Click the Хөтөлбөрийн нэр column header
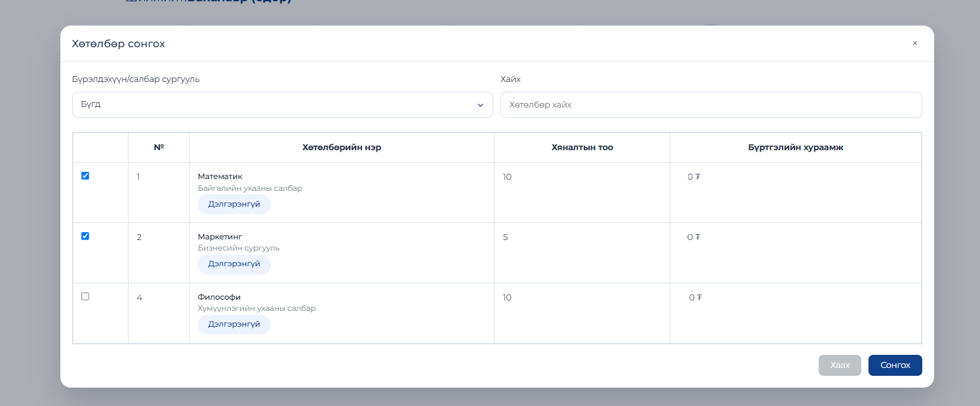 [342, 148]
